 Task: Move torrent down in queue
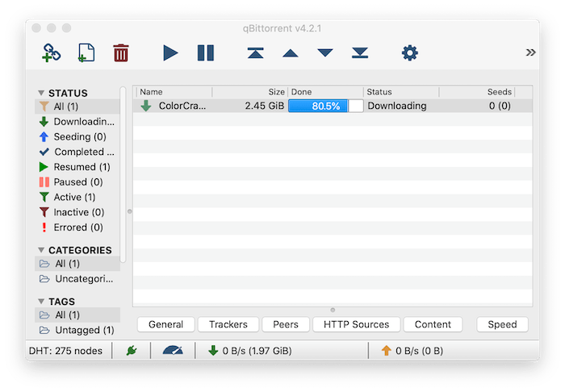coord(325,53)
